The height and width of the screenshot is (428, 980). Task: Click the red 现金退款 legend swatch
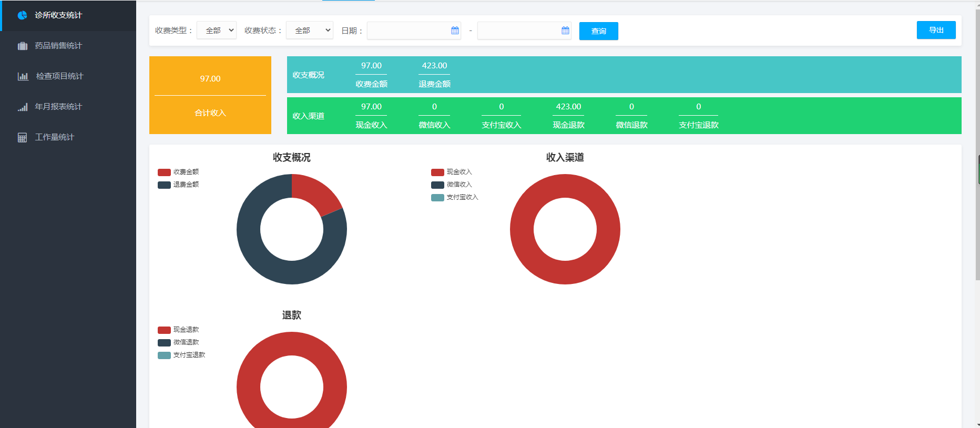pos(164,330)
